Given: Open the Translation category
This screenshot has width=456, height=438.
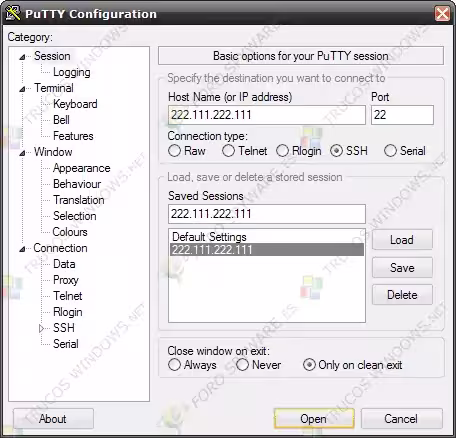Looking at the screenshot, I should [x=79, y=200].
